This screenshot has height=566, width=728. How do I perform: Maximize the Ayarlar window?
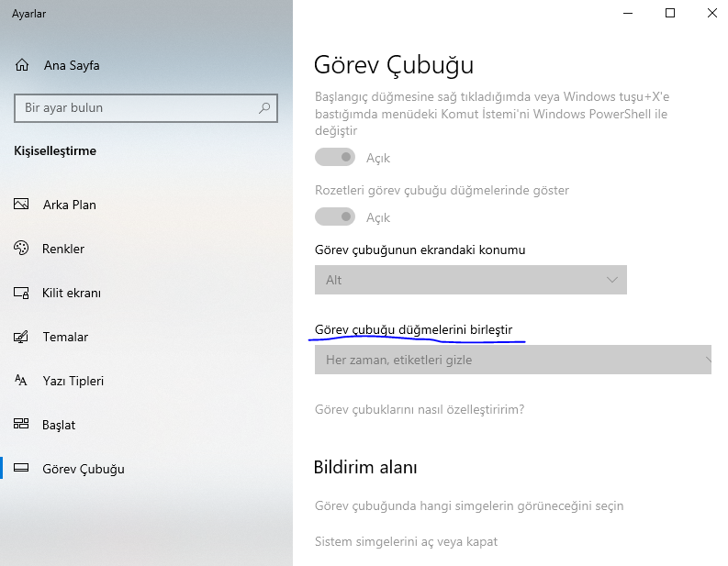[x=670, y=13]
